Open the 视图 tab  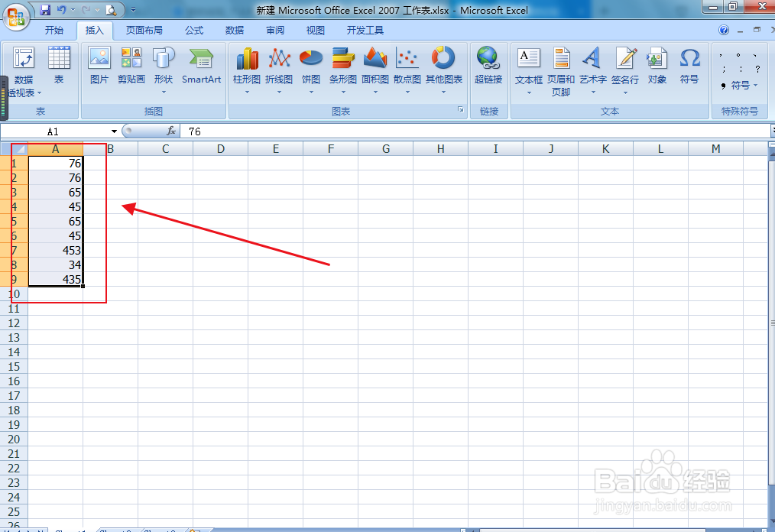coord(316,30)
